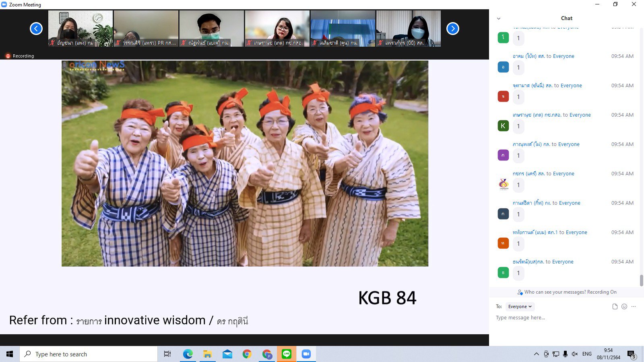
Task: Show next participants in gallery strip
Action: click(x=453, y=29)
